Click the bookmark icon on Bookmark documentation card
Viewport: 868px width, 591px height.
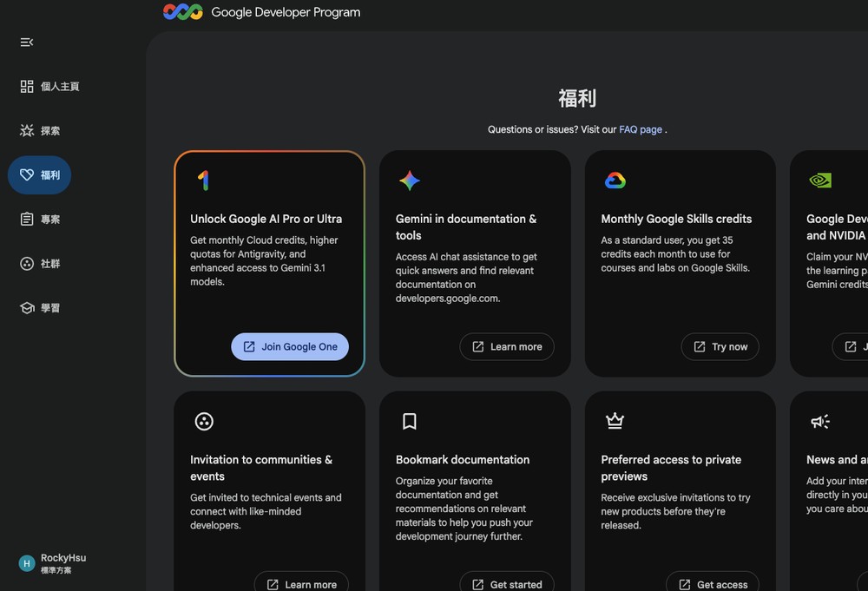tap(410, 422)
